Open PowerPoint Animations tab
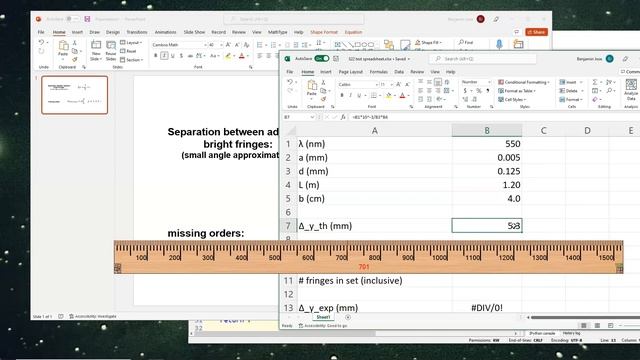The image size is (640, 360). [165, 32]
